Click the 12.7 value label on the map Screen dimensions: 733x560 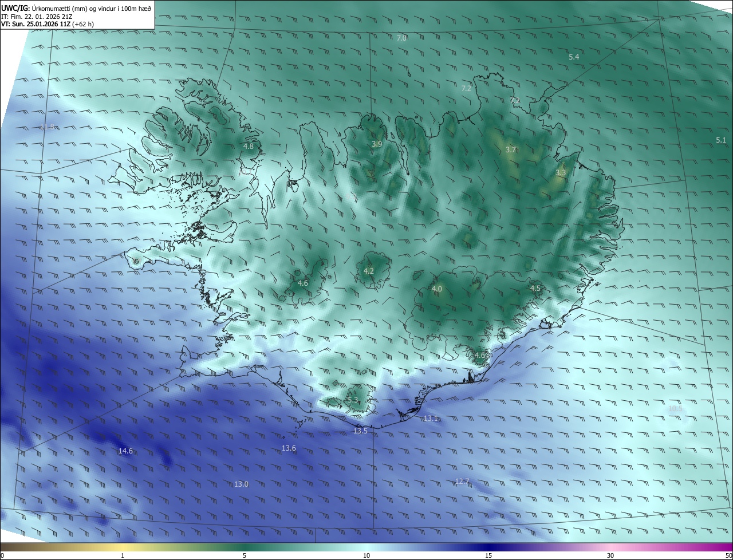click(x=462, y=481)
